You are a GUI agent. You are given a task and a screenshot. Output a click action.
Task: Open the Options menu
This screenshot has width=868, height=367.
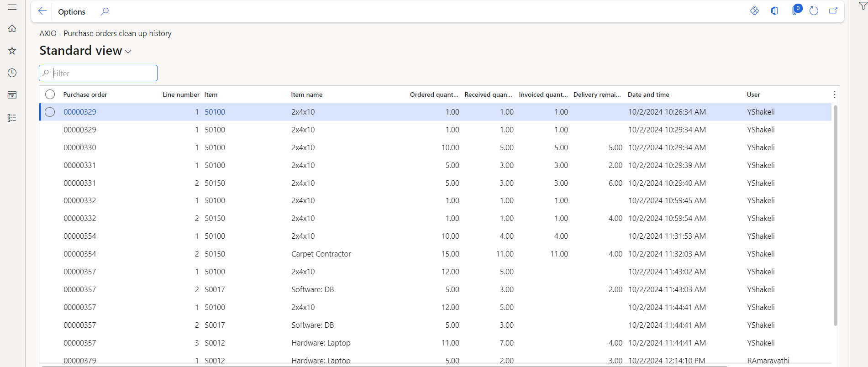[x=72, y=12]
